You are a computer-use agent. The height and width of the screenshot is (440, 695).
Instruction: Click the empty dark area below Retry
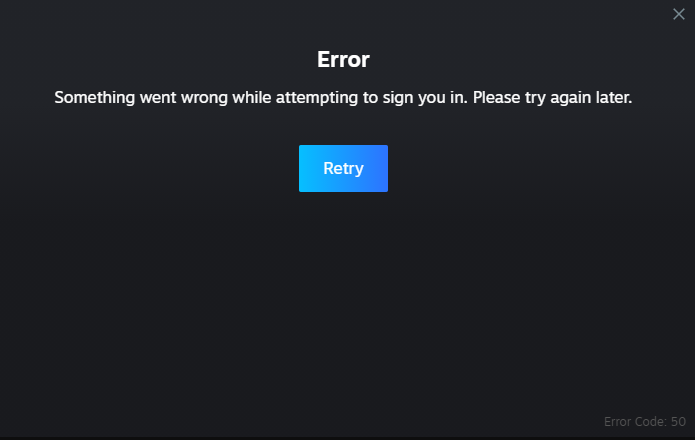coord(343,301)
